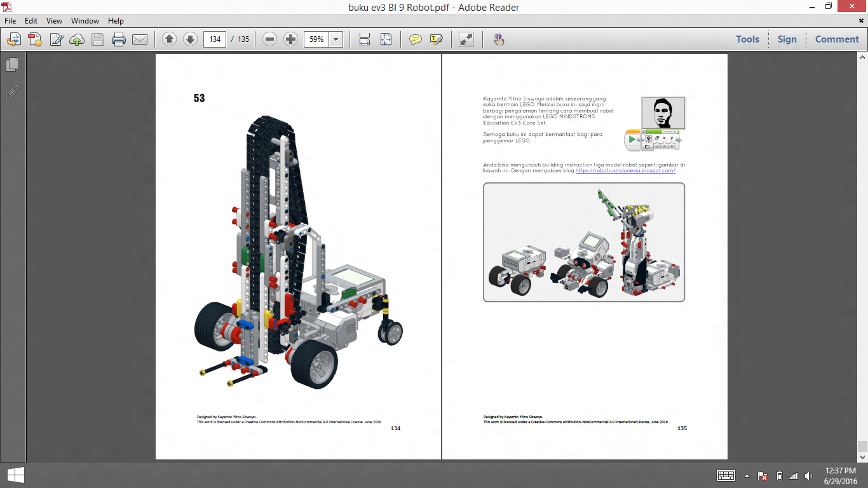Open the View menu

point(54,20)
